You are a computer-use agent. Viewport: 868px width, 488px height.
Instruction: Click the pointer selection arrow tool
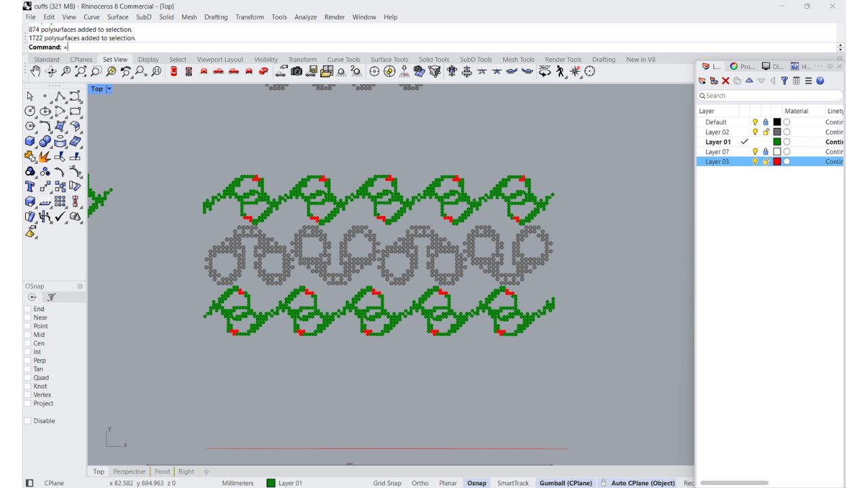pos(30,96)
